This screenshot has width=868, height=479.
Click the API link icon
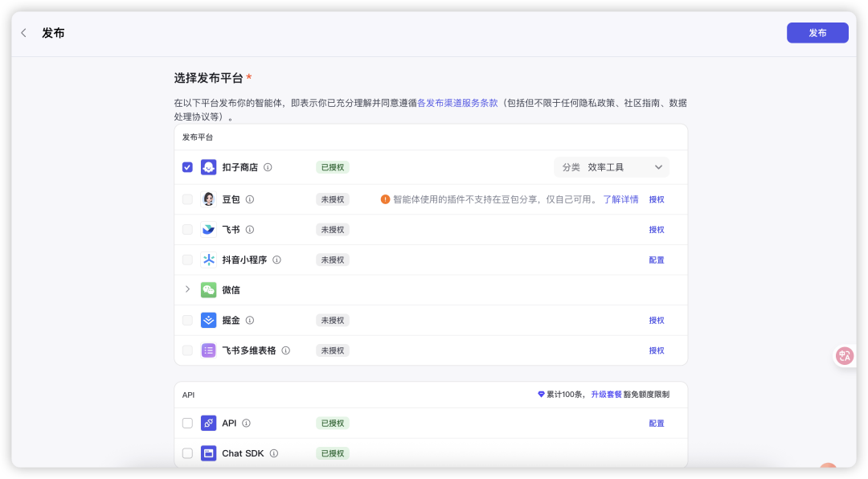pyautogui.click(x=208, y=423)
